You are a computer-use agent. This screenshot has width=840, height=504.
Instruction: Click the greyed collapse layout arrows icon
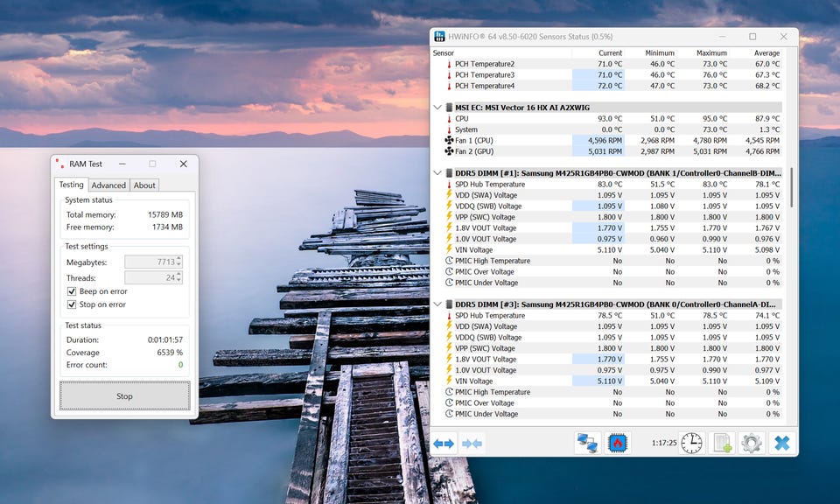(472, 444)
